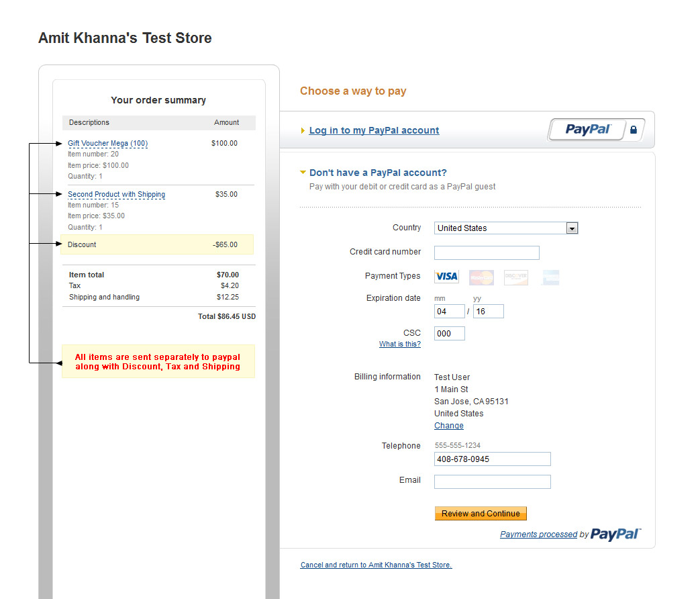Click the CSC code field
The image size is (700, 599).
pos(450,334)
